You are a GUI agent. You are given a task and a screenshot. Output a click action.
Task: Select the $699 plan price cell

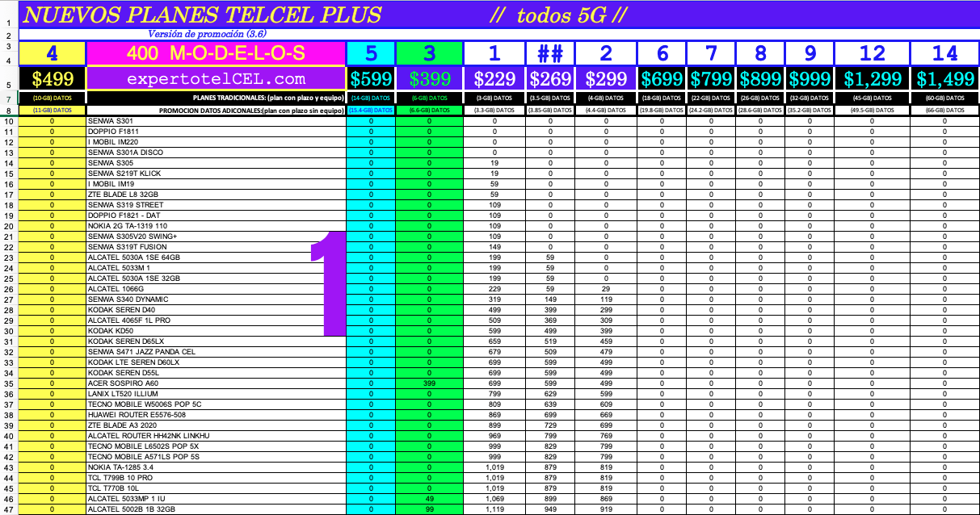coord(662,79)
